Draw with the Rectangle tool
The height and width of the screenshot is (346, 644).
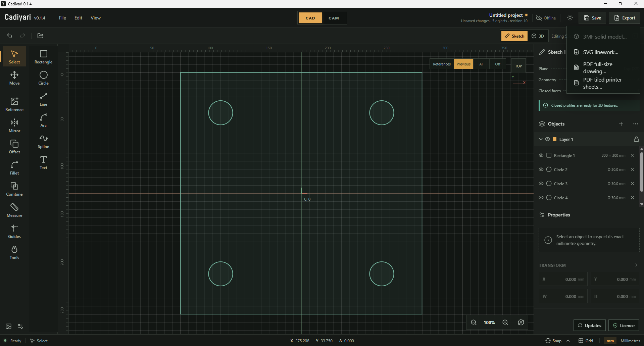click(x=44, y=56)
